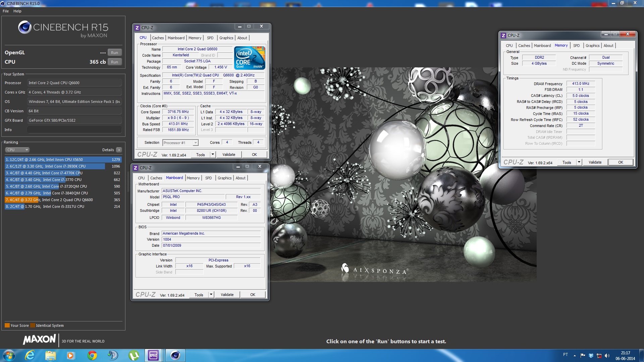Select Core i5-3317U ranking row
This screenshot has width=644, height=362.
pos(63,206)
